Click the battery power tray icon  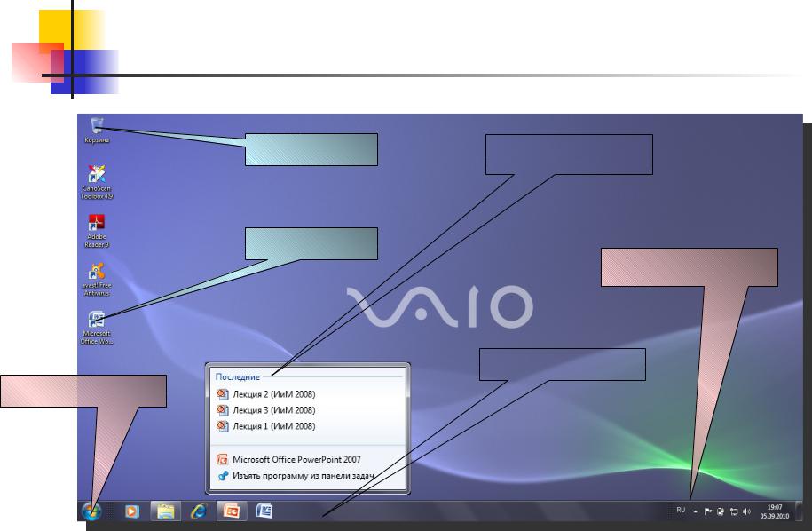pos(721,511)
